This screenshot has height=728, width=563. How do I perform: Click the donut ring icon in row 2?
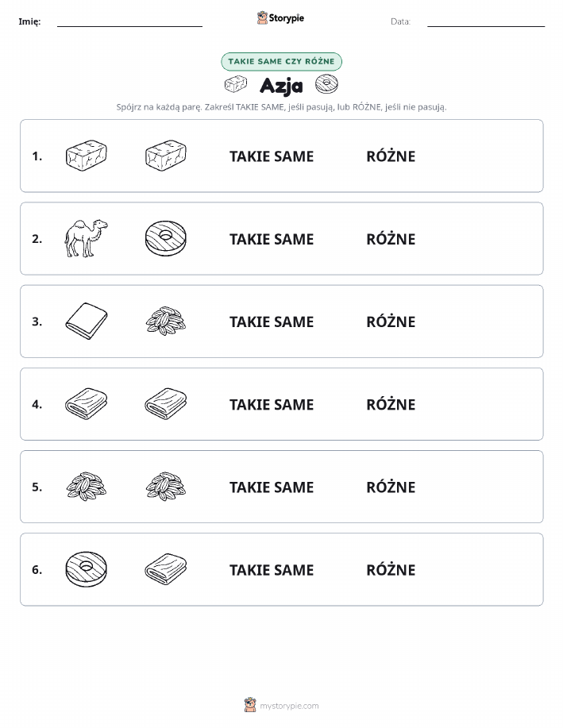tap(166, 239)
